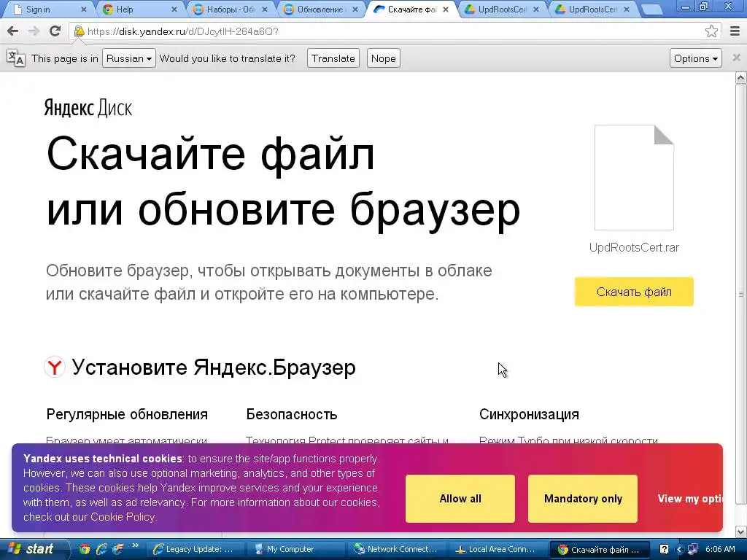Screen dimensions: 747x560
Task: Close the Скачайте файл tab
Action: [x=446, y=9]
